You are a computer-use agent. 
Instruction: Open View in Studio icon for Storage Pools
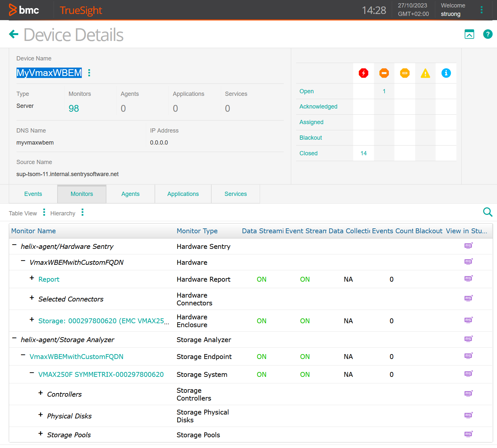(468, 434)
